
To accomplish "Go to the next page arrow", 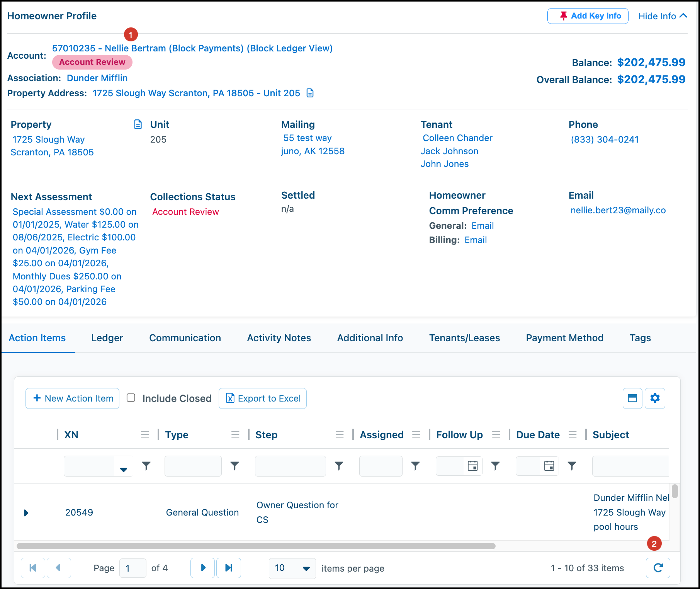I will tap(203, 568).
